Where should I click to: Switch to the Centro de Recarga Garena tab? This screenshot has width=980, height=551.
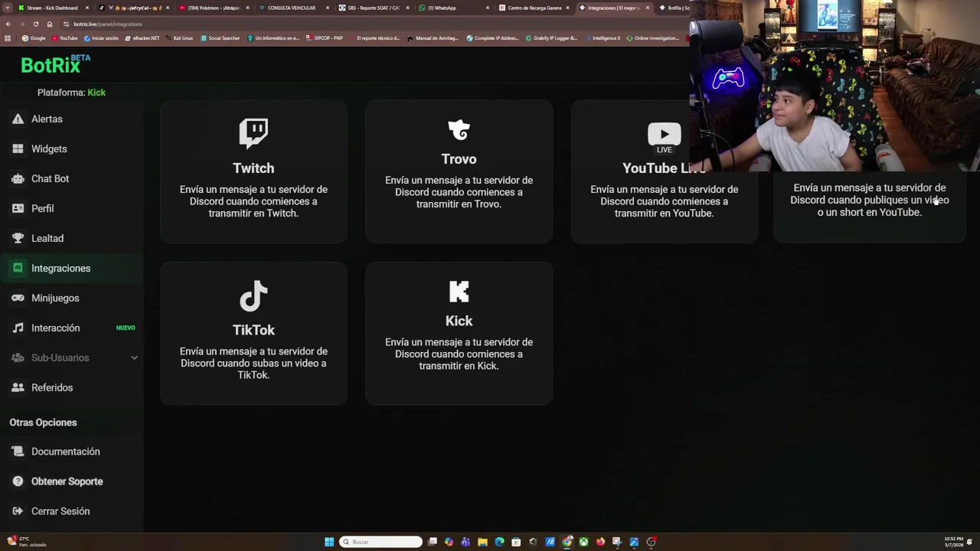coord(534,8)
